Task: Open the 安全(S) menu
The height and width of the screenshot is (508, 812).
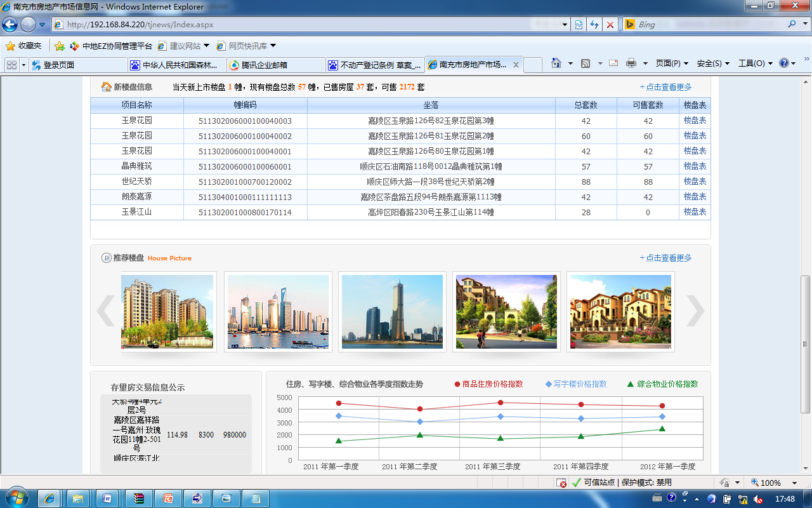Action: click(713, 63)
